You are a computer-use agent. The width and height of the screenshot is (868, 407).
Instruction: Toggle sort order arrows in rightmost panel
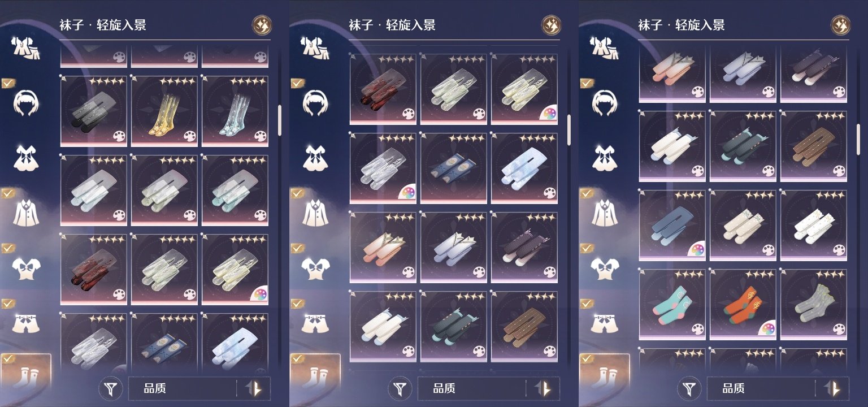click(x=832, y=389)
